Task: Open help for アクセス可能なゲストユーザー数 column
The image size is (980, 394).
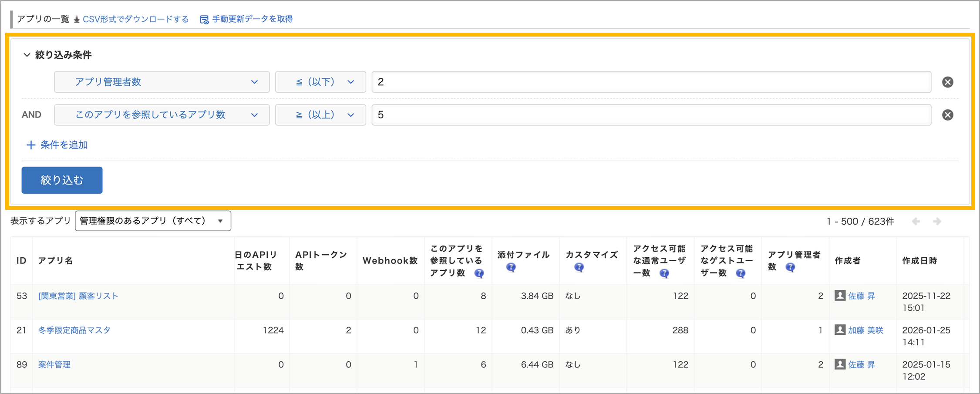Action: [x=740, y=273]
